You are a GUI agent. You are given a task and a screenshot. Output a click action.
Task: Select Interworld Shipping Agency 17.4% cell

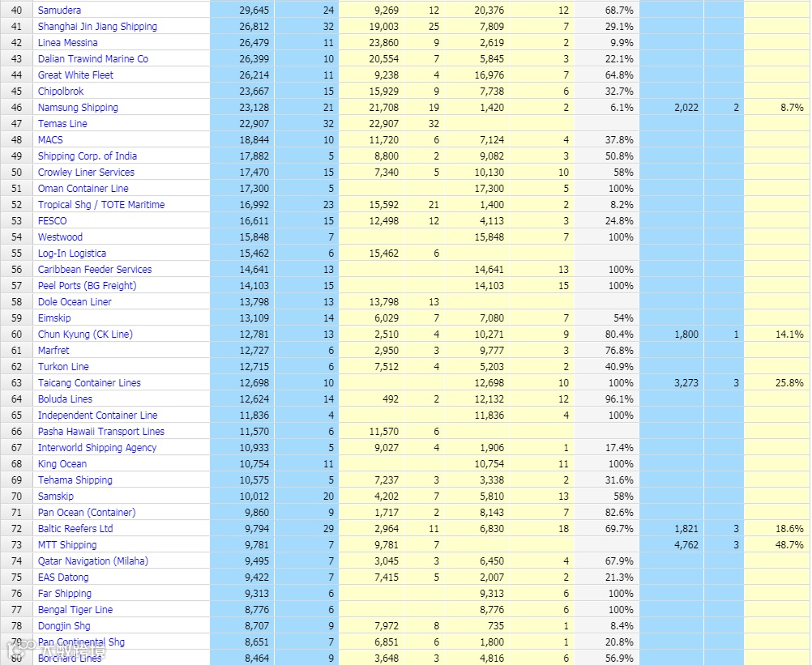pos(619,448)
